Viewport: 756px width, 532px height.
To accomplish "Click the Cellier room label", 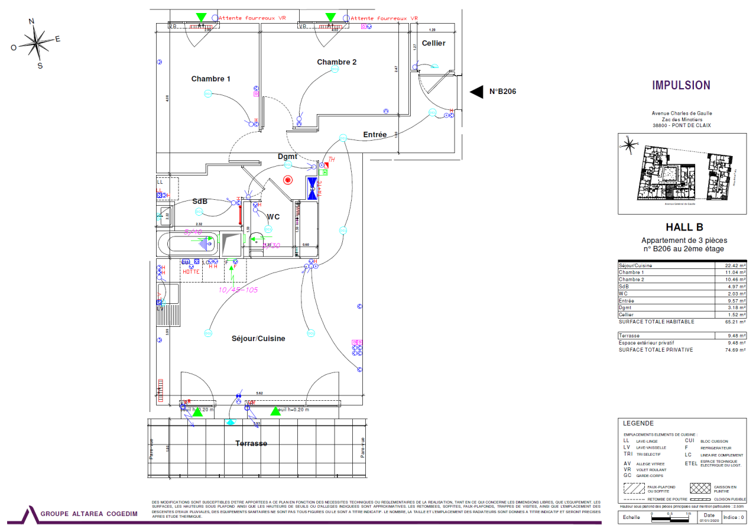I will [433, 43].
